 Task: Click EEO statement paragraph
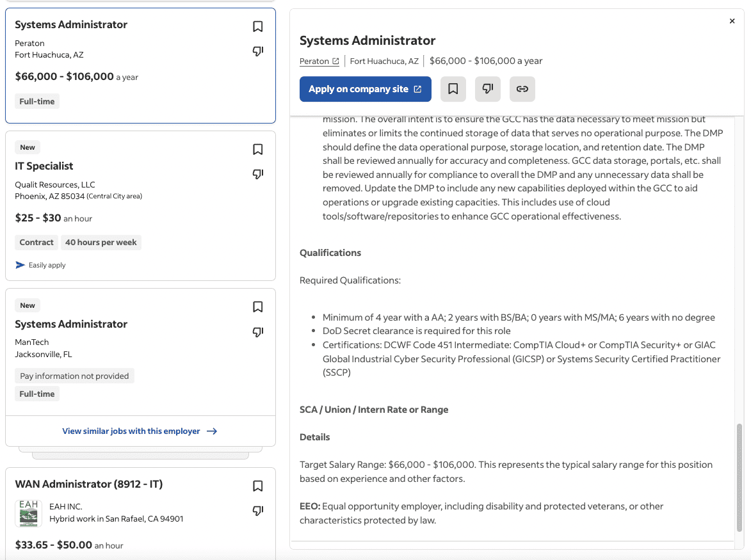tap(481, 513)
